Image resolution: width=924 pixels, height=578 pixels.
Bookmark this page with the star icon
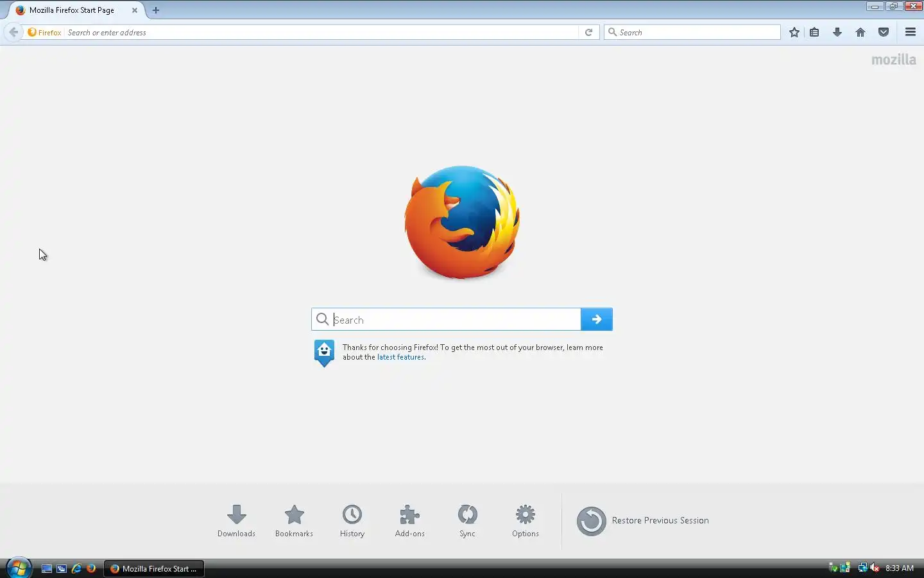[x=794, y=32]
